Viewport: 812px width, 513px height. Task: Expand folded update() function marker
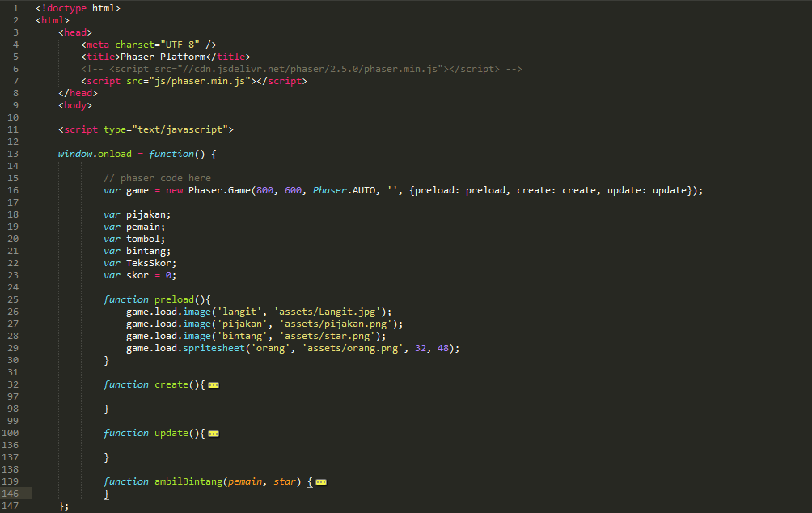214,434
